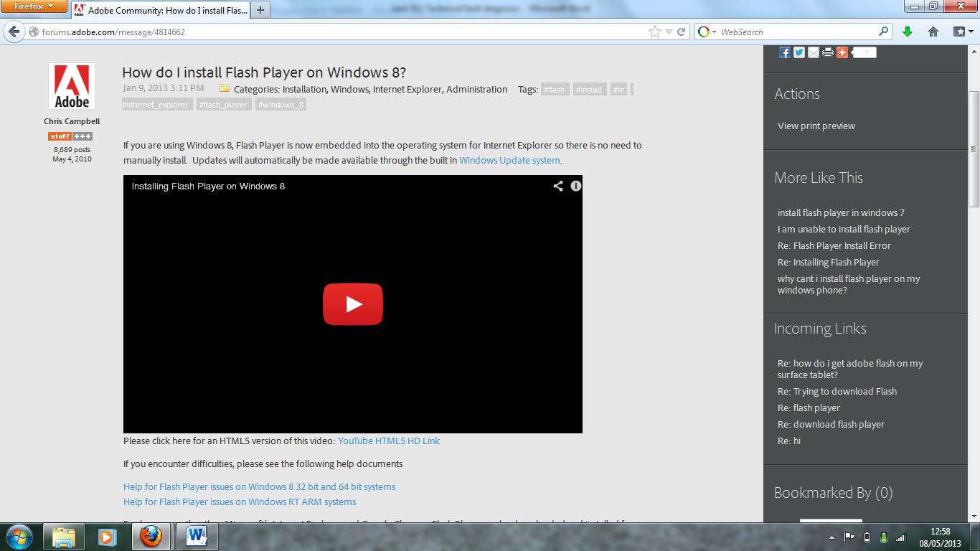Screen dimensions: 980x551
Task: Click page scrollbar up arrow
Action: pos(974,52)
